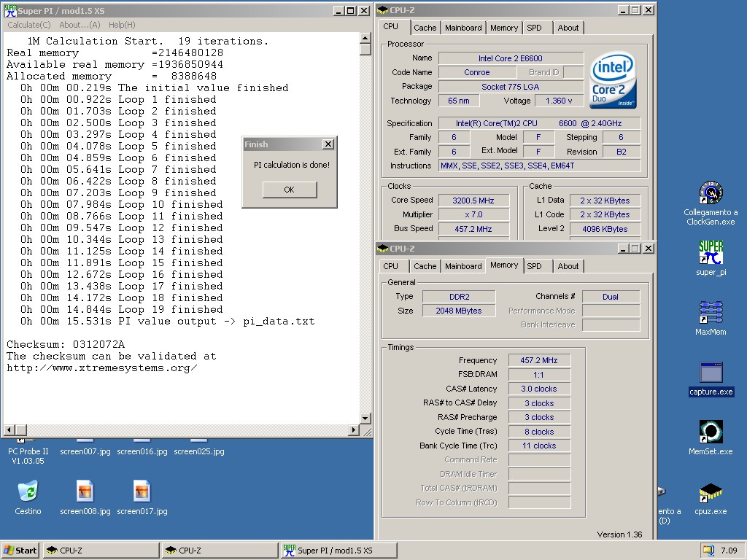
Task: Click the Intel Core 2 E6600 name field
Action: tap(511, 58)
